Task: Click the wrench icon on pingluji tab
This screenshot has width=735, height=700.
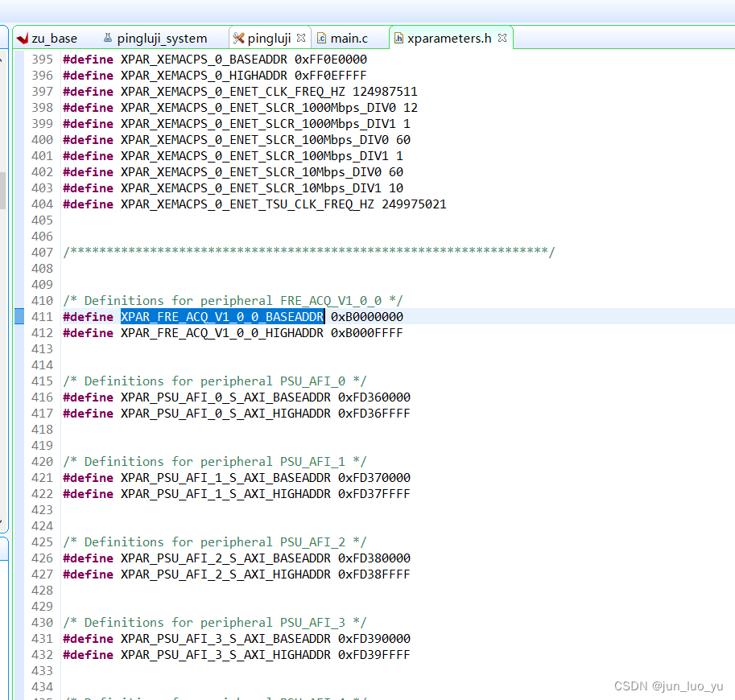Action: pos(238,38)
